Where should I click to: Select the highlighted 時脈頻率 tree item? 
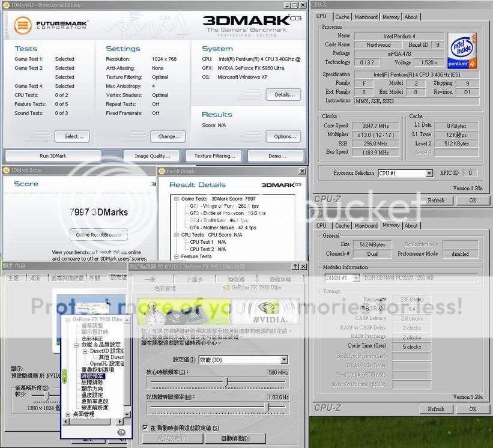tap(92, 376)
